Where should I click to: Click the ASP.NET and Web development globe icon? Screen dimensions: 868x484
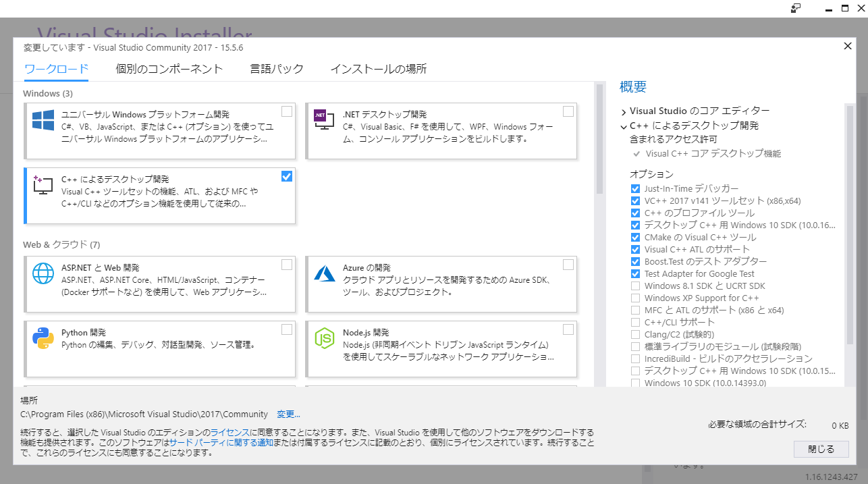point(43,273)
